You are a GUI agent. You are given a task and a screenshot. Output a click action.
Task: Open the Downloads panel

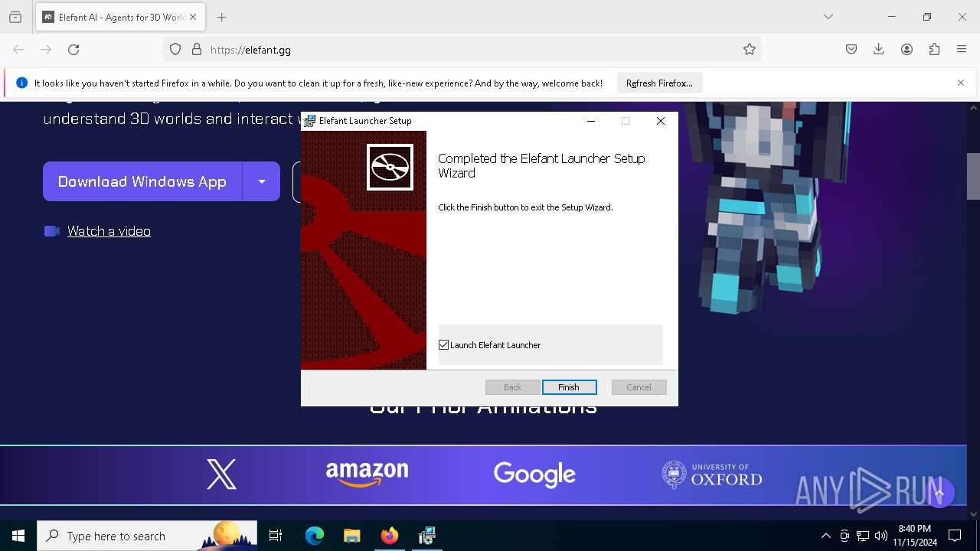click(879, 50)
